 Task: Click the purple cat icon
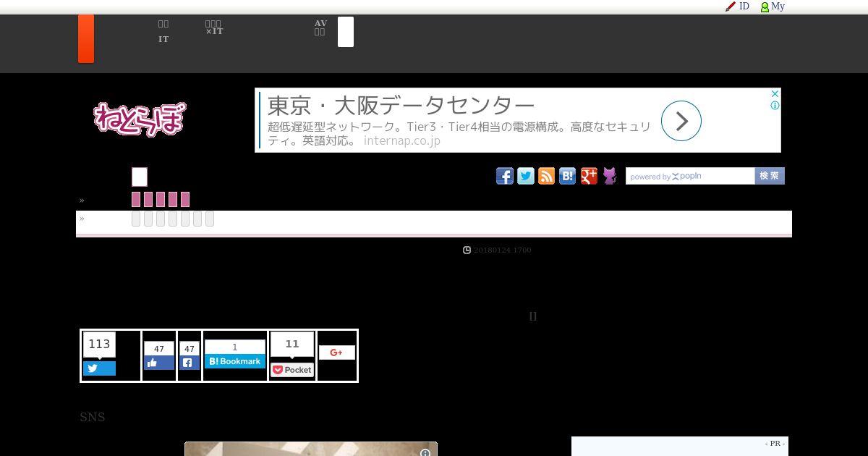[610, 176]
